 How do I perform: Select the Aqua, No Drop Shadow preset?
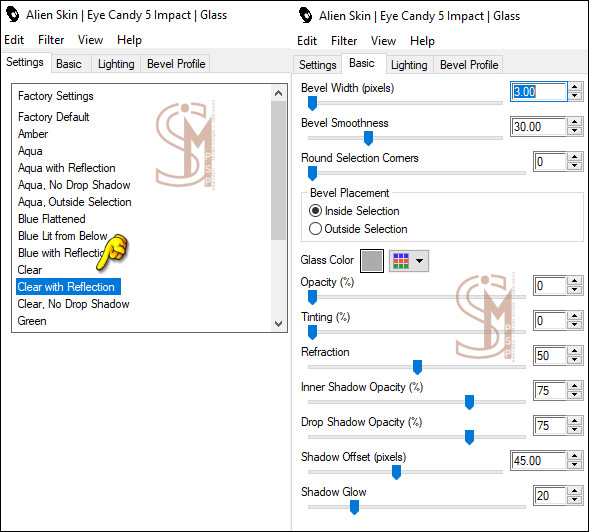point(74,185)
